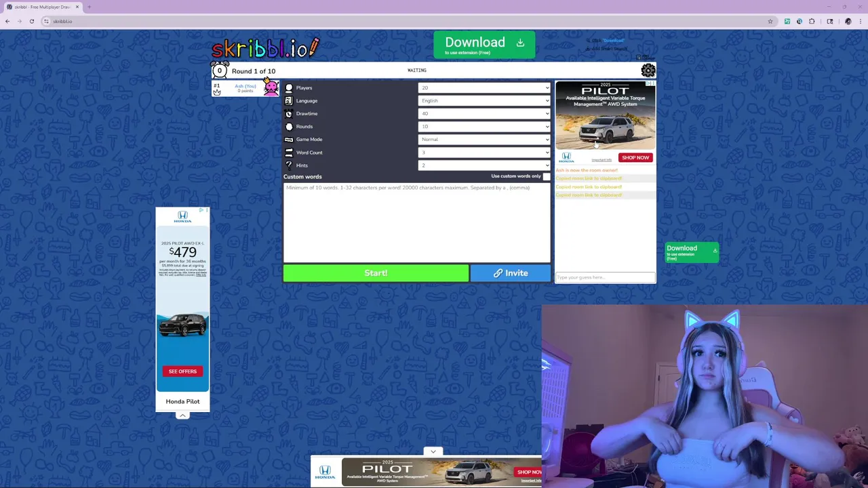Open the browser Extensions puzzle icon

812,21
